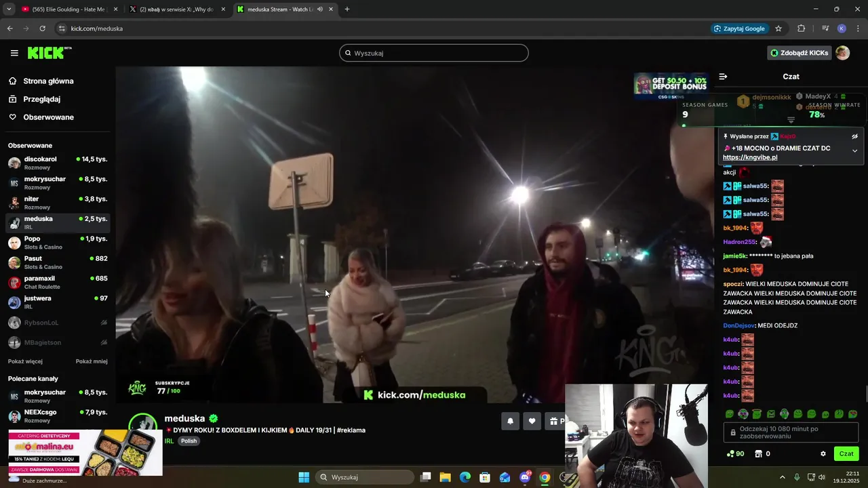Open the user profile avatar at the top right
This screenshot has width=868, height=488.
tap(842, 53)
